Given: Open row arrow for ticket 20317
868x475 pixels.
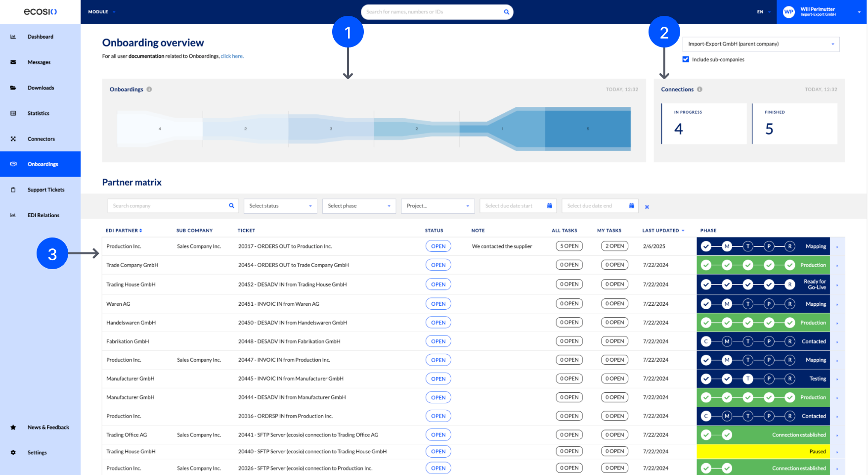Looking at the screenshot, I should point(837,247).
